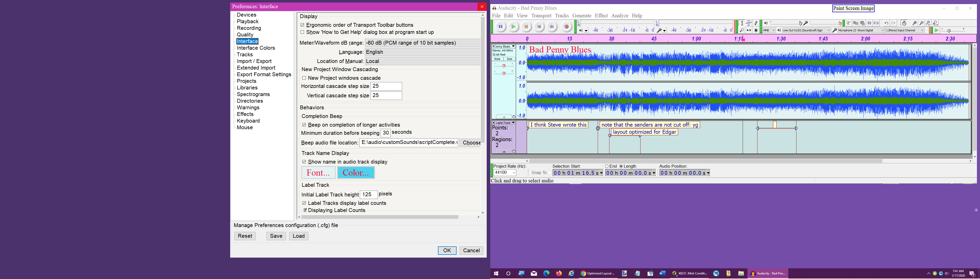This screenshot has width=980, height=279.
Task: Select the asterisk Multi-Tool
Action: (756, 30)
